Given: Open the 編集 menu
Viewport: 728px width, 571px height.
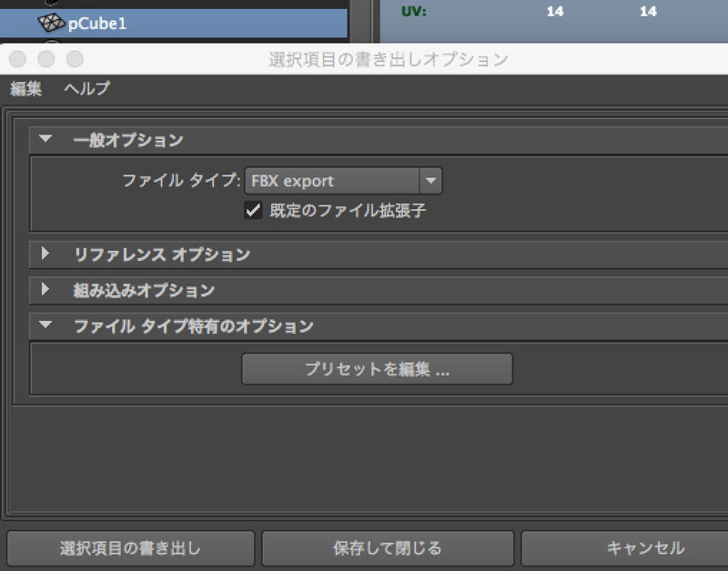Looking at the screenshot, I should 26,88.
